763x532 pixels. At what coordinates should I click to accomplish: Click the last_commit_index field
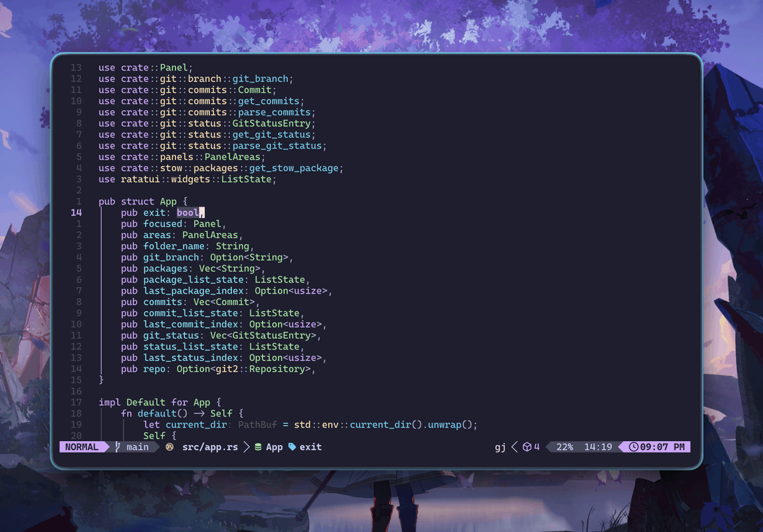click(x=224, y=324)
